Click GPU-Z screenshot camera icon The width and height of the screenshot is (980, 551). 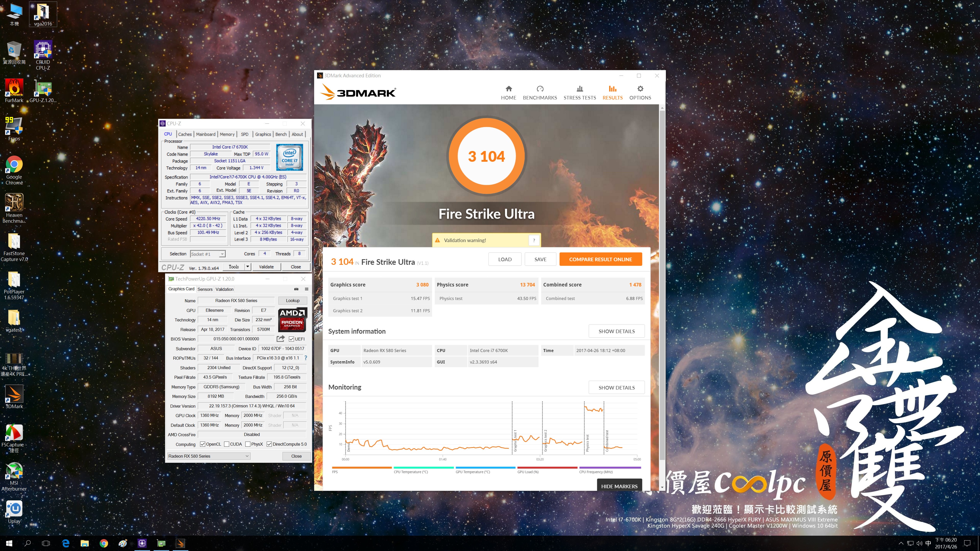296,289
